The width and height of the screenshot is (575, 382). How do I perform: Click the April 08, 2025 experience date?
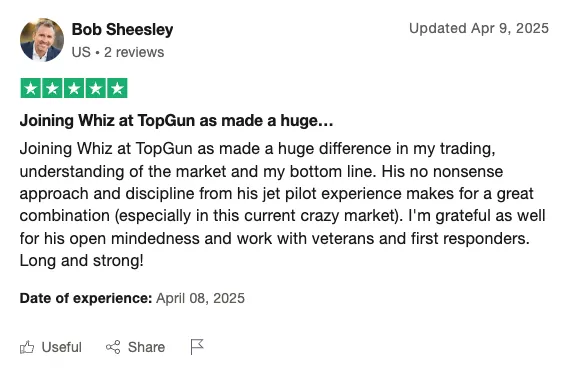[x=200, y=298]
